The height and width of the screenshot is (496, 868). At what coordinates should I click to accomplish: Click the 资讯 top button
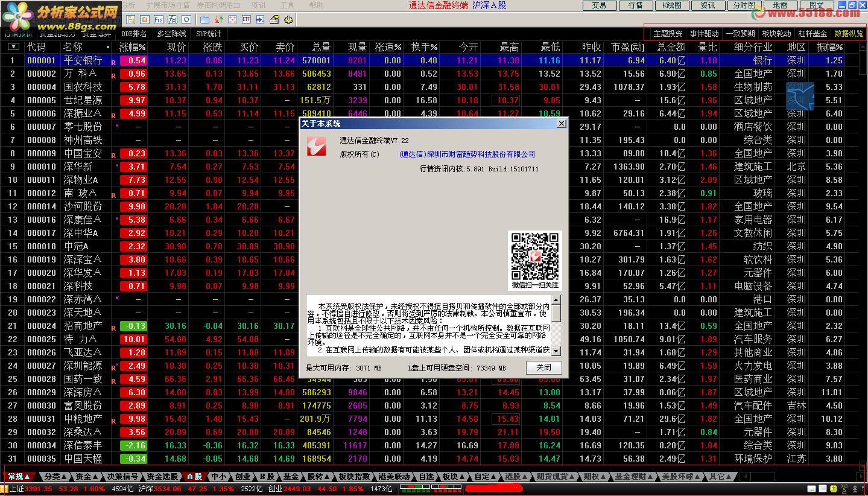(x=708, y=5)
